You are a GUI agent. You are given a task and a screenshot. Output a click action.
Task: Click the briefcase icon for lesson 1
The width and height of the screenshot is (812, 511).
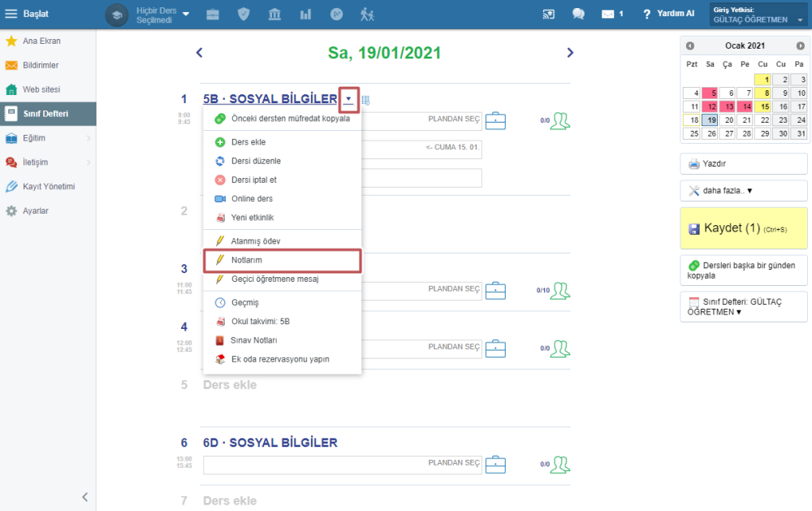pos(495,121)
